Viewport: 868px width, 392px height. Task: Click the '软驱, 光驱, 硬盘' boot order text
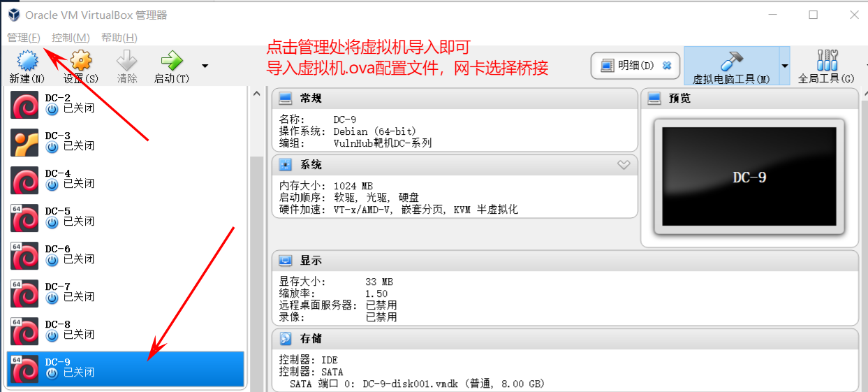point(377,198)
